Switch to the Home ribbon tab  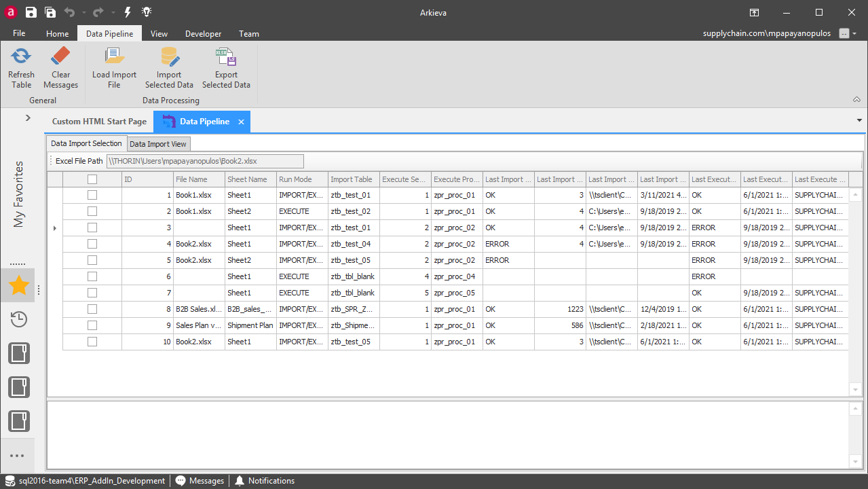coord(57,33)
